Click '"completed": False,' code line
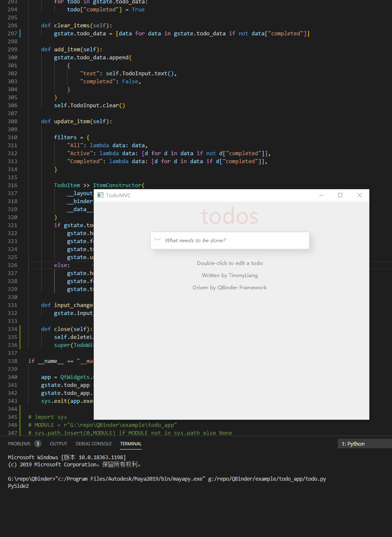This screenshot has width=392, height=537. pos(111,81)
